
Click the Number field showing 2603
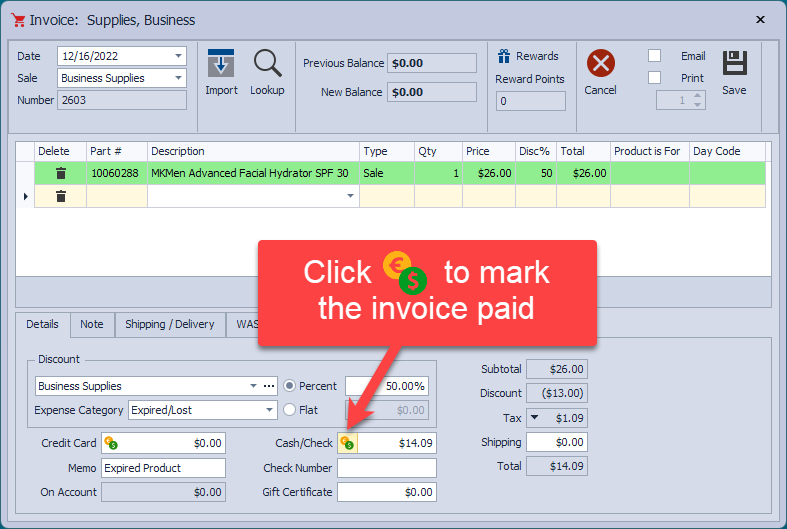pyautogui.click(x=122, y=100)
